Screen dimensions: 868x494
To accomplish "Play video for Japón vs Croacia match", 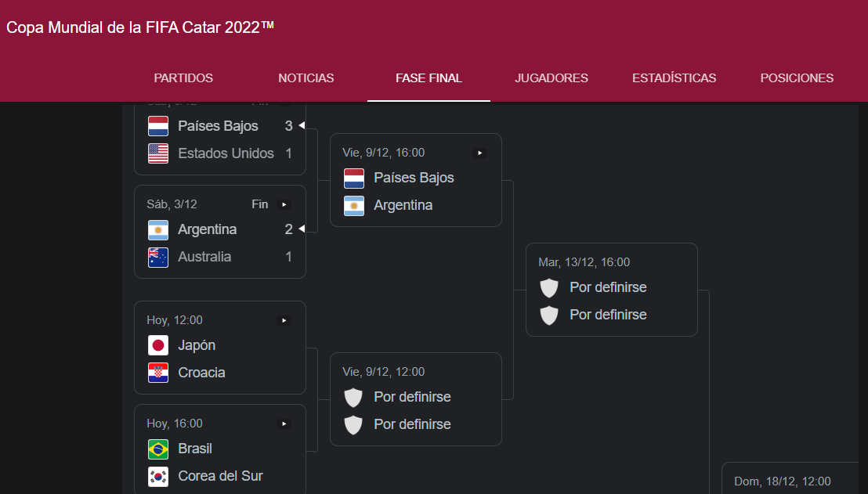I will [x=284, y=320].
